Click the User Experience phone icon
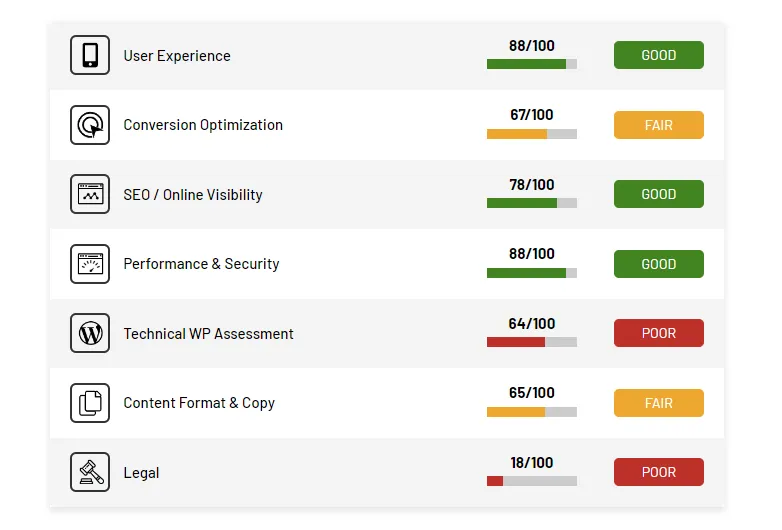This screenshot has width=782, height=530. pyautogui.click(x=90, y=55)
